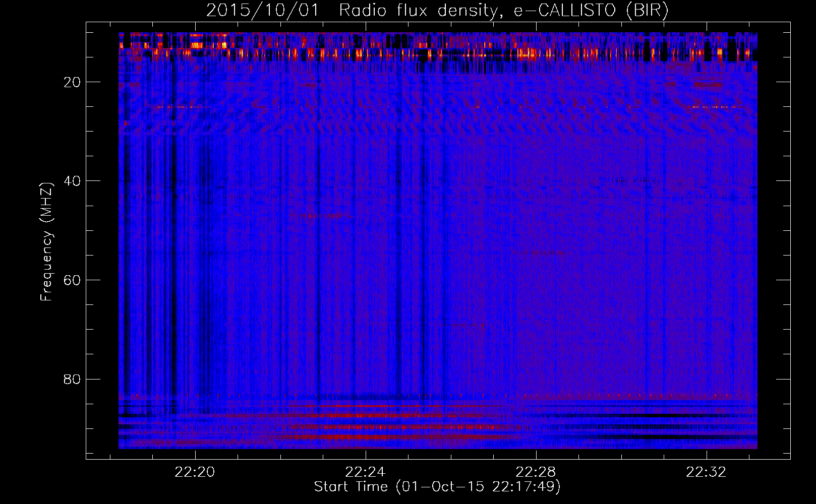
Task: Click the '22:32' time tick label
Action: [706, 472]
